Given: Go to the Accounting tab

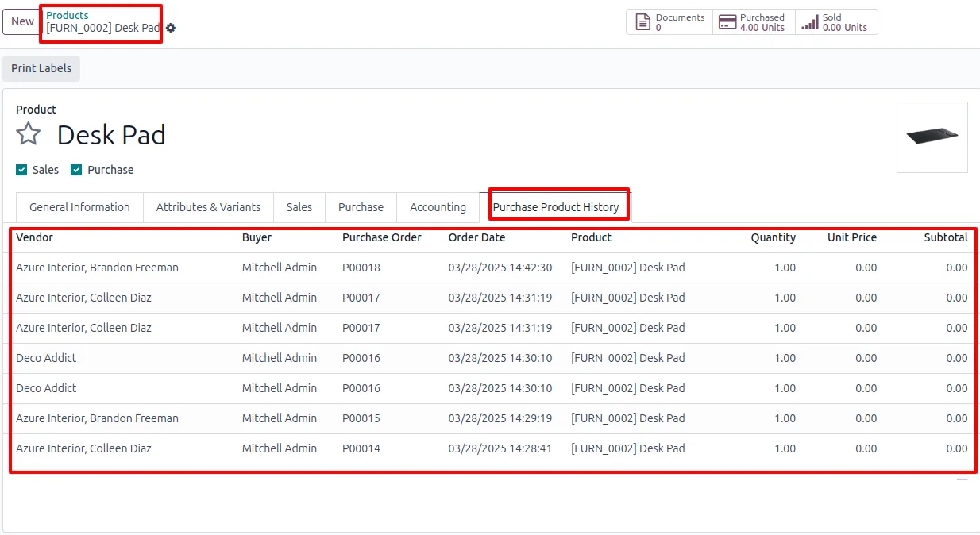Looking at the screenshot, I should pyautogui.click(x=438, y=207).
